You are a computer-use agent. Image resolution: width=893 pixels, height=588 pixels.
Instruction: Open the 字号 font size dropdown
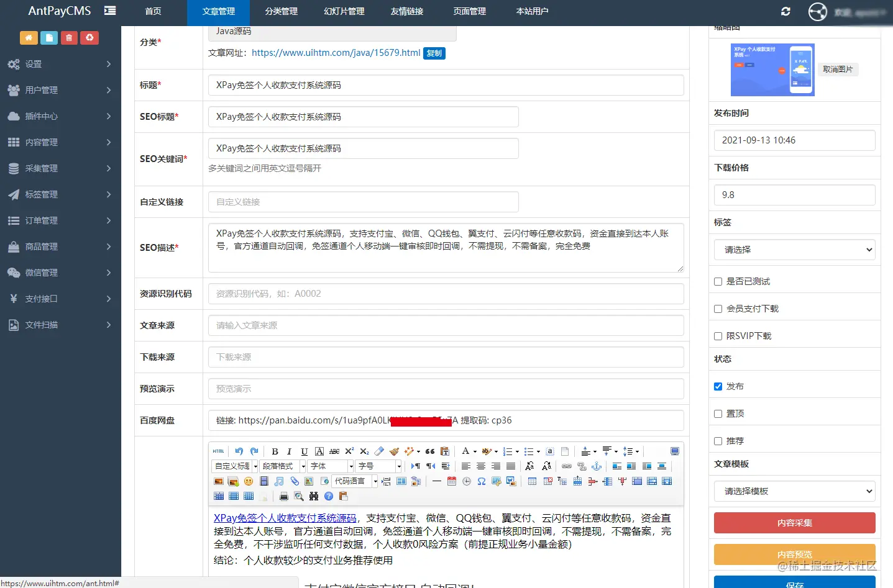(379, 466)
